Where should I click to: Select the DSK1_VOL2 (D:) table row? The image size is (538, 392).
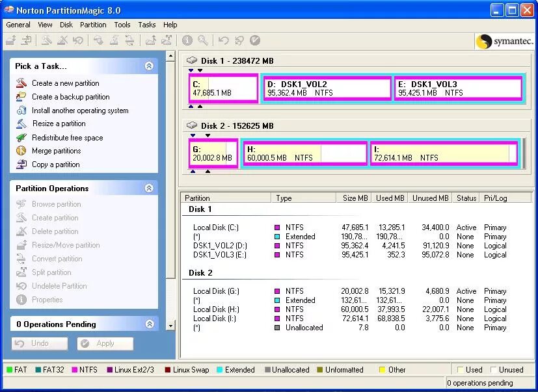click(x=350, y=246)
